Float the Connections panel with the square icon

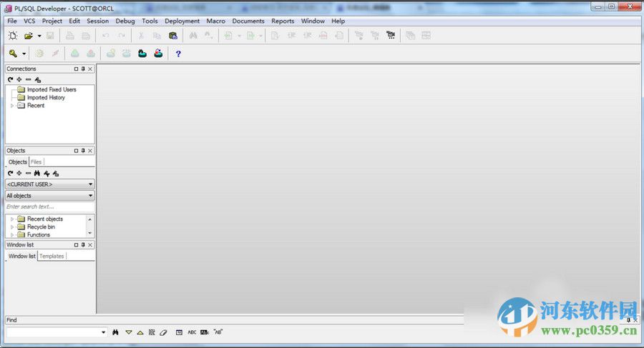tap(76, 69)
